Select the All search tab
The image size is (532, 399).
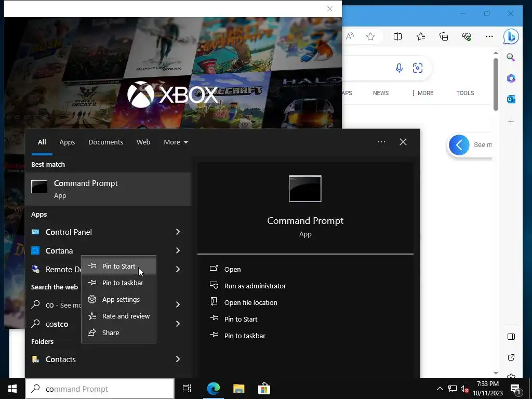pos(42,142)
